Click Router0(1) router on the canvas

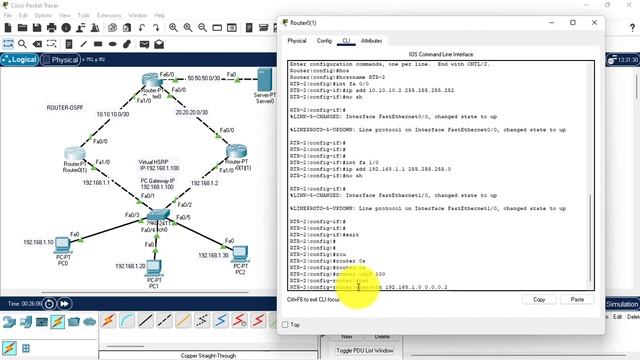[x=75, y=155]
